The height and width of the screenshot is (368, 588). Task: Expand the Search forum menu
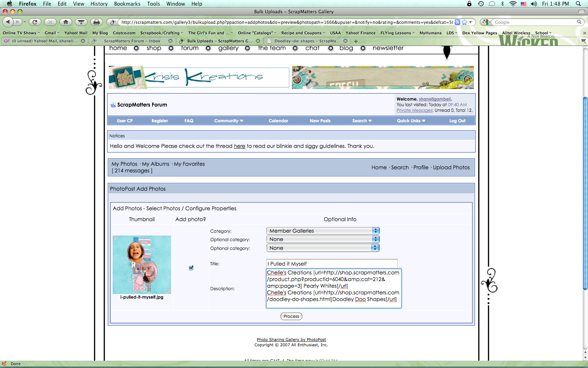click(x=362, y=121)
